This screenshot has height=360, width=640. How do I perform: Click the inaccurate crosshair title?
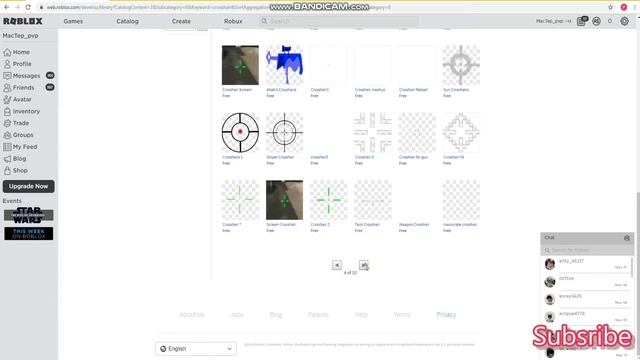point(460,224)
